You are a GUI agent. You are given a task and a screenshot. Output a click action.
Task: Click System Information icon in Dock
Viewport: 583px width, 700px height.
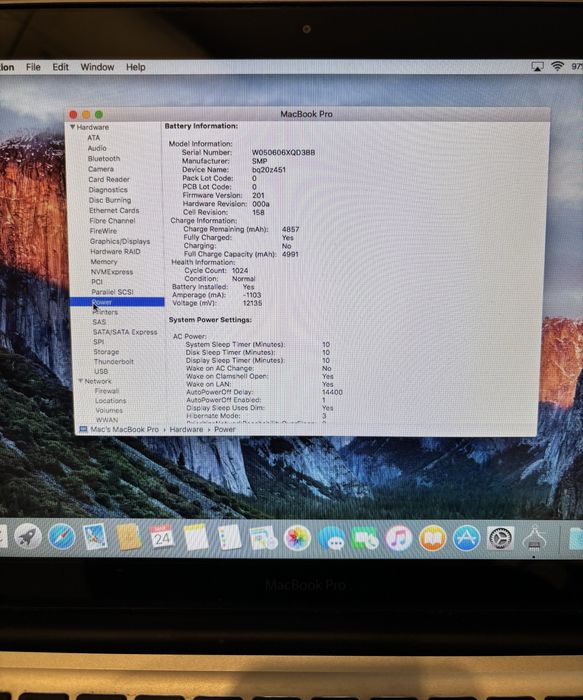click(534, 538)
